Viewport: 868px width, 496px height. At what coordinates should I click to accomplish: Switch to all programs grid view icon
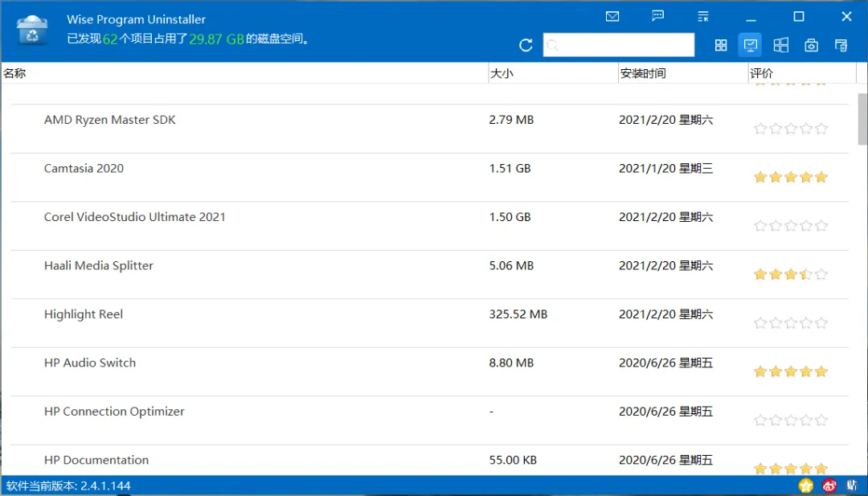721,45
